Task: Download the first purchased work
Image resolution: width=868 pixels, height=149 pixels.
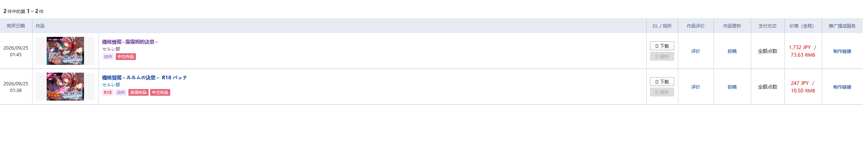Action: (x=662, y=46)
